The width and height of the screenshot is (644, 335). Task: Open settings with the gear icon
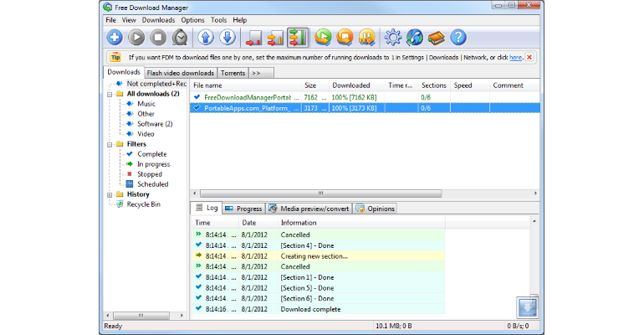[393, 38]
